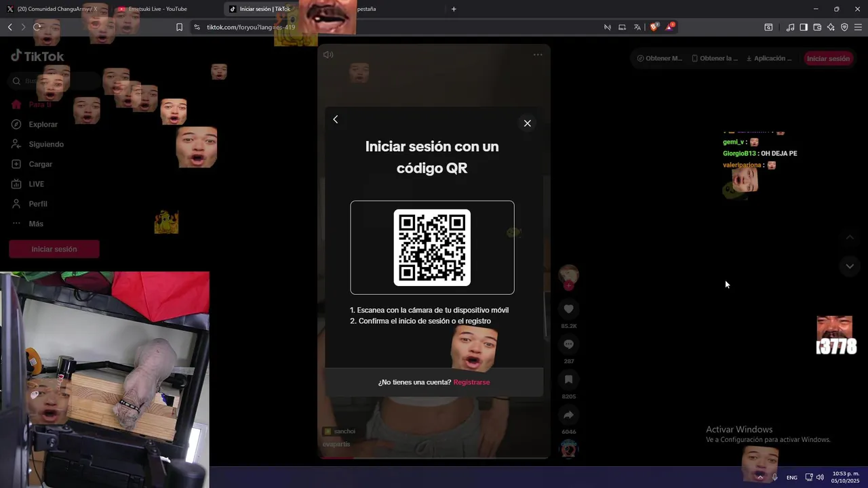The image size is (868, 488).
Task: Open the Brave Shields lion icon
Action: [654, 27]
